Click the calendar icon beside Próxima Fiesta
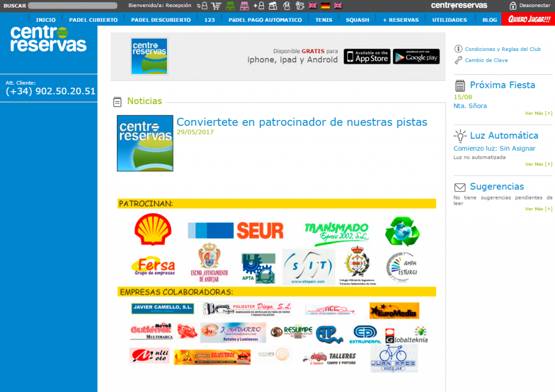 pos(460,85)
